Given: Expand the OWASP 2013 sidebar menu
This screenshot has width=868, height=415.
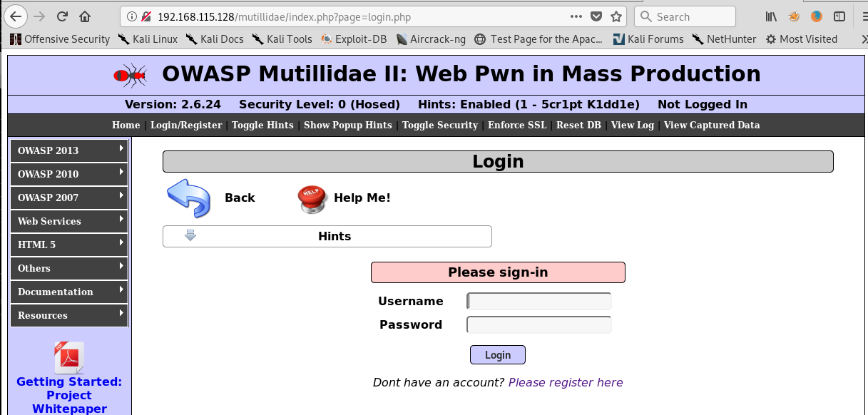Looking at the screenshot, I should point(69,150).
